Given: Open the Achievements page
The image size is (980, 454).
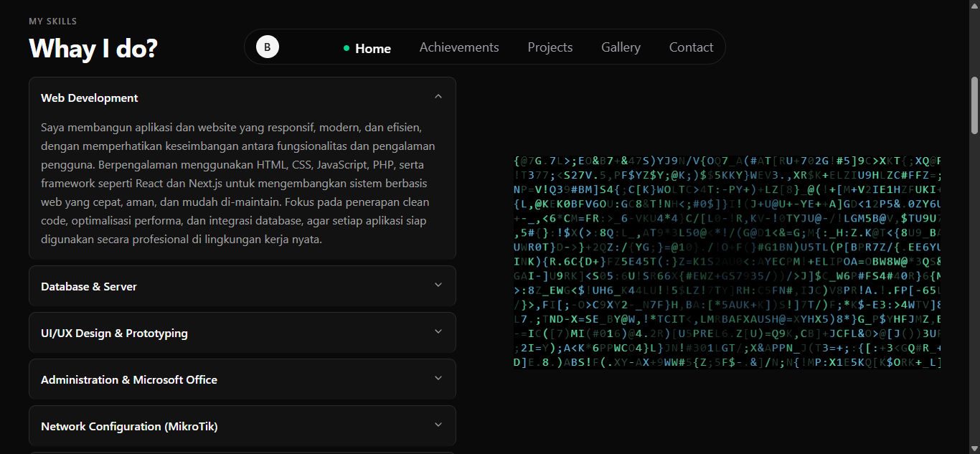Looking at the screenshot, I should point(459,47).
